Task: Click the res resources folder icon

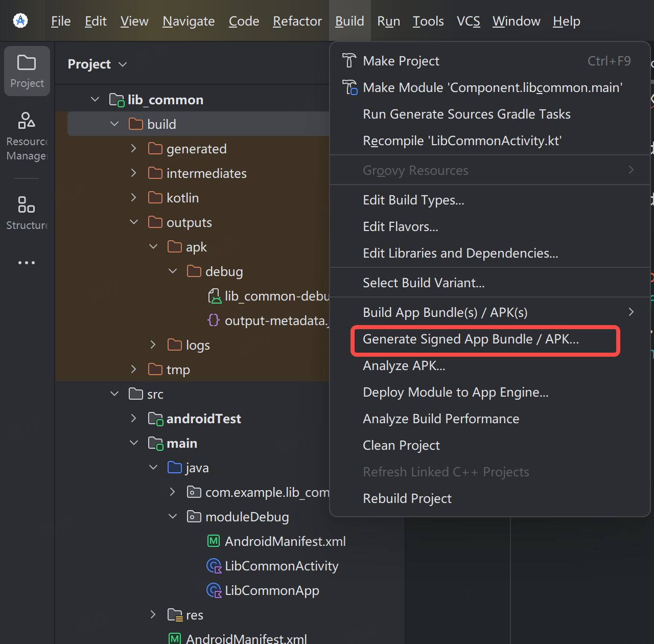Action: [175, 615]
